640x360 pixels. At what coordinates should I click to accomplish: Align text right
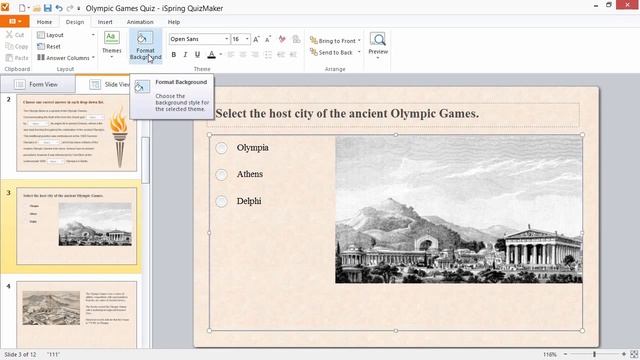[x=255, y=54]
